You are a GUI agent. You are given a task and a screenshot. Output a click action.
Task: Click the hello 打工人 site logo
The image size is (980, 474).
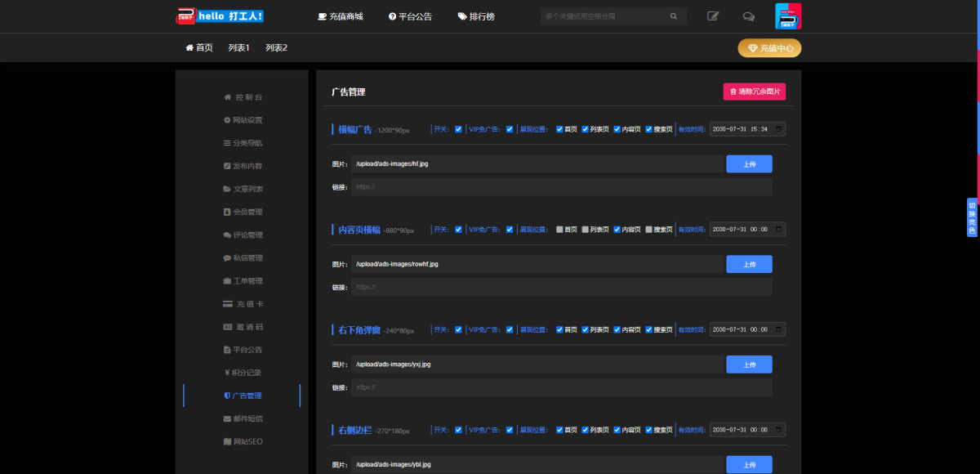[x=220, y=16]
